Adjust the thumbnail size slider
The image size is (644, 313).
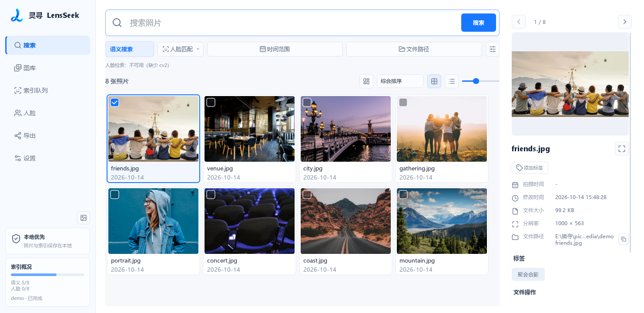point(476,81)
